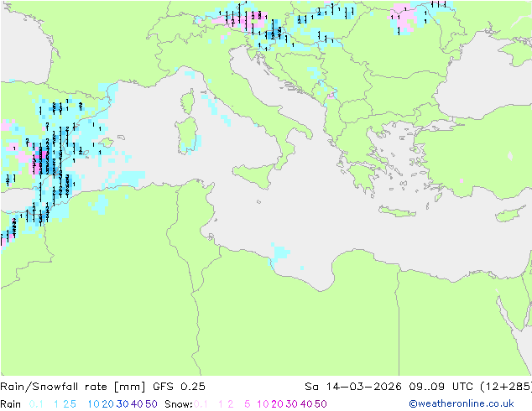Click the "Rain/Snowfall rate [mm]" title text

73,387
